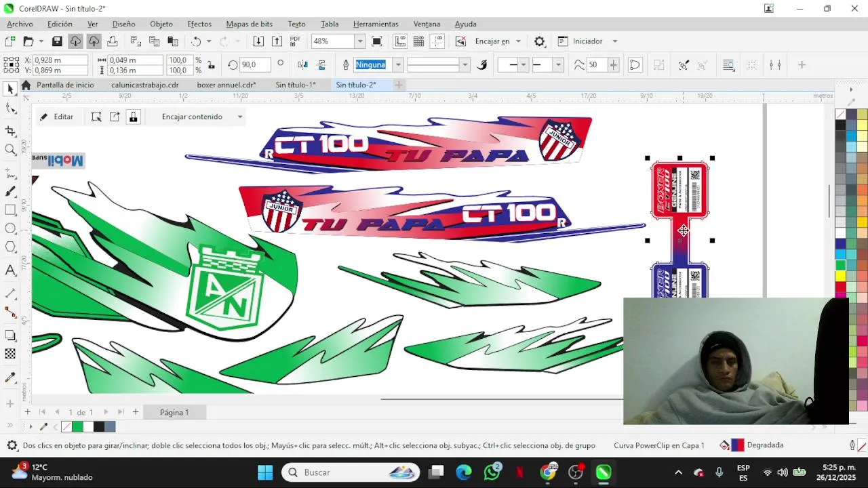Open zoom level dropdown
868x488 pixels.
(x=360, y=41)
